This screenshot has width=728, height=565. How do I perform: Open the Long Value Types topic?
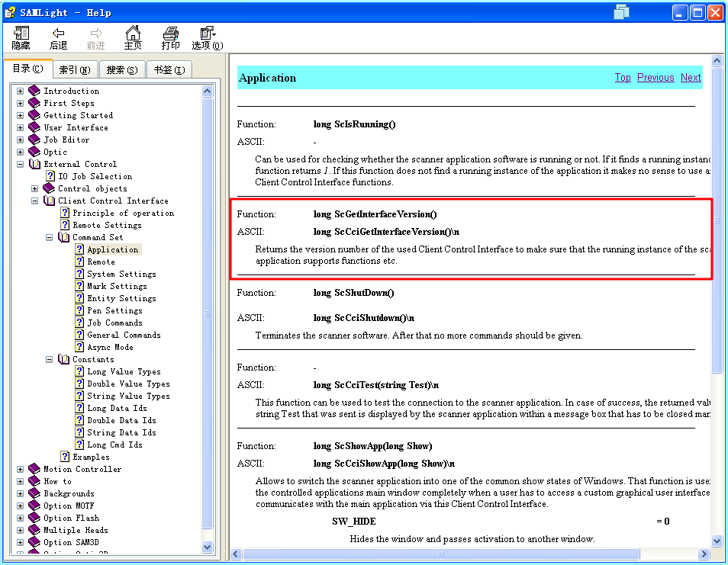[x=124, y=371]
